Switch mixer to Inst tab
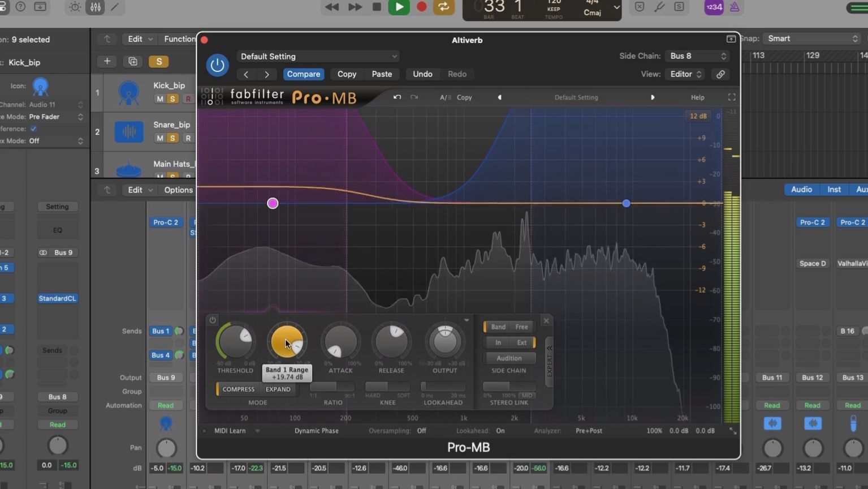 tap(834, 190)
